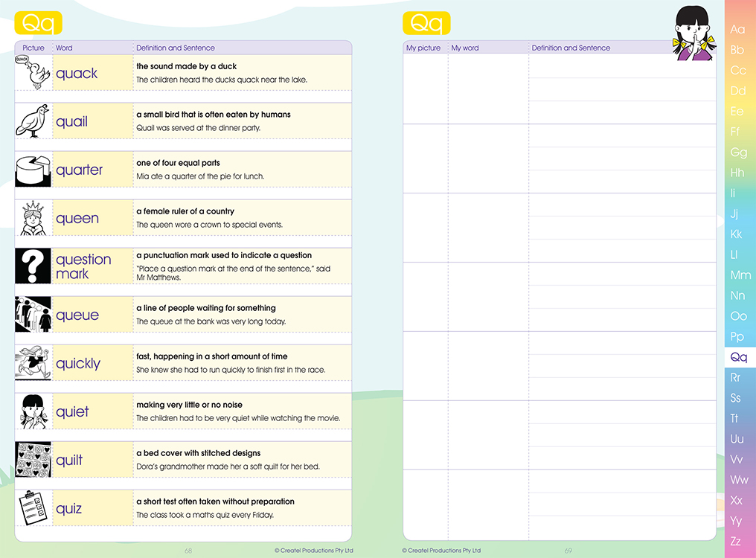756x558 pixels.
Task: Click the word "quiet" in the list
Action: pyautogui.click(x=72, y=412)
